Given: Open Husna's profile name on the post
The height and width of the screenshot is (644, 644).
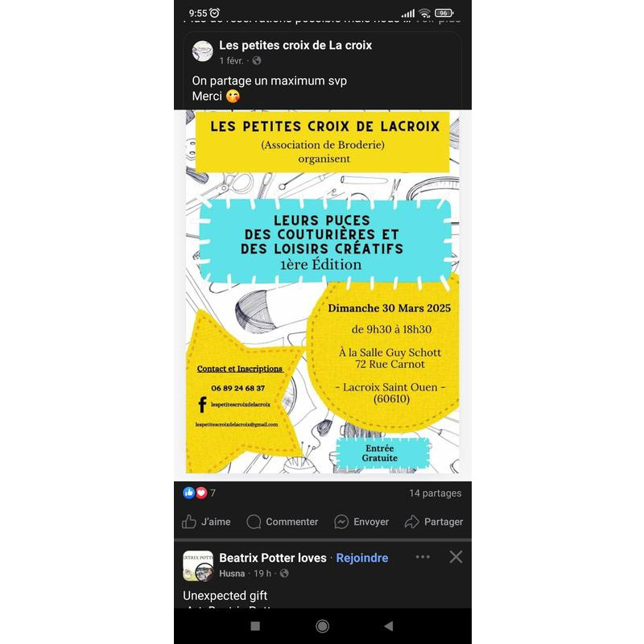Looking at the screenshot, I should coord(232,573).
